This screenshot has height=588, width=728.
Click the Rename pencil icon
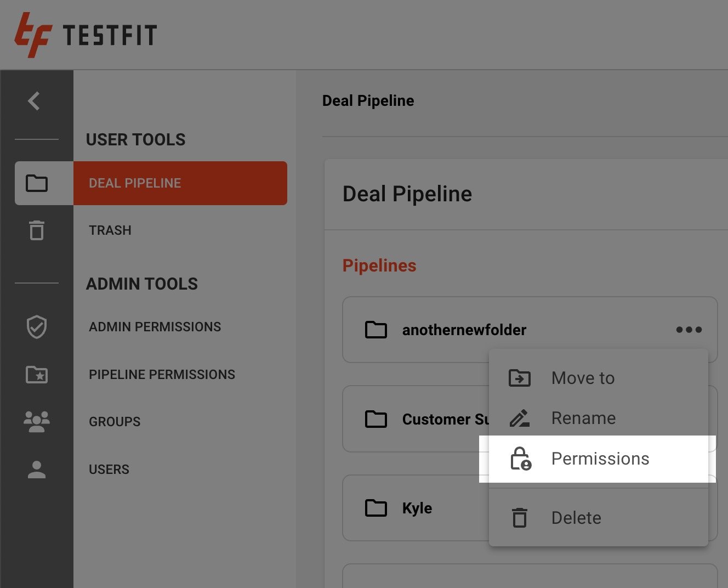click(519, 417)
